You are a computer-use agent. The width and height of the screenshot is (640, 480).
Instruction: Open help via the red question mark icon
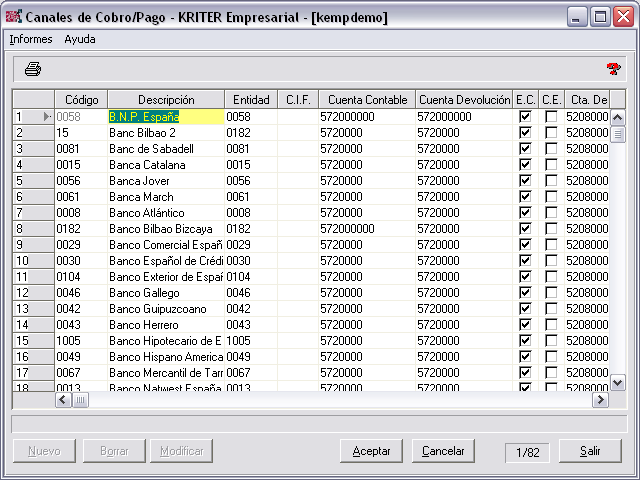point(613,69)
